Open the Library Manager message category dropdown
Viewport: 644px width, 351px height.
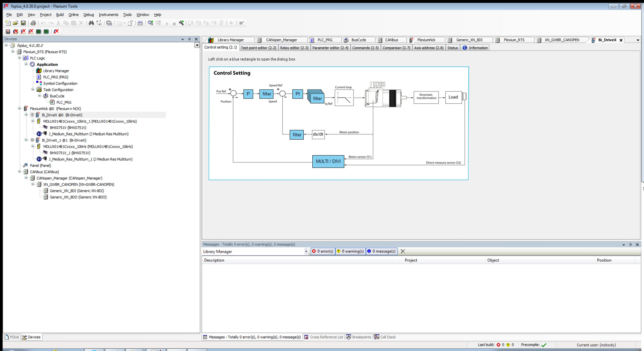(x=306, y=252)
